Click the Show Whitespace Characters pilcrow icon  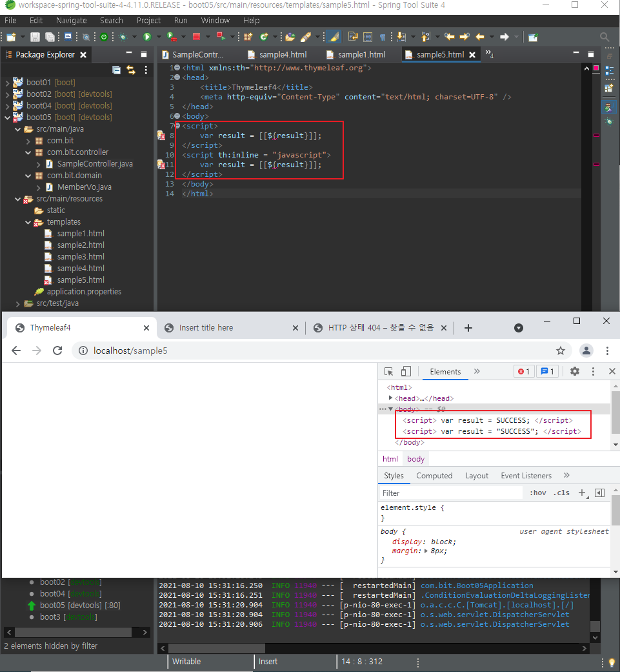pos(383,37)
